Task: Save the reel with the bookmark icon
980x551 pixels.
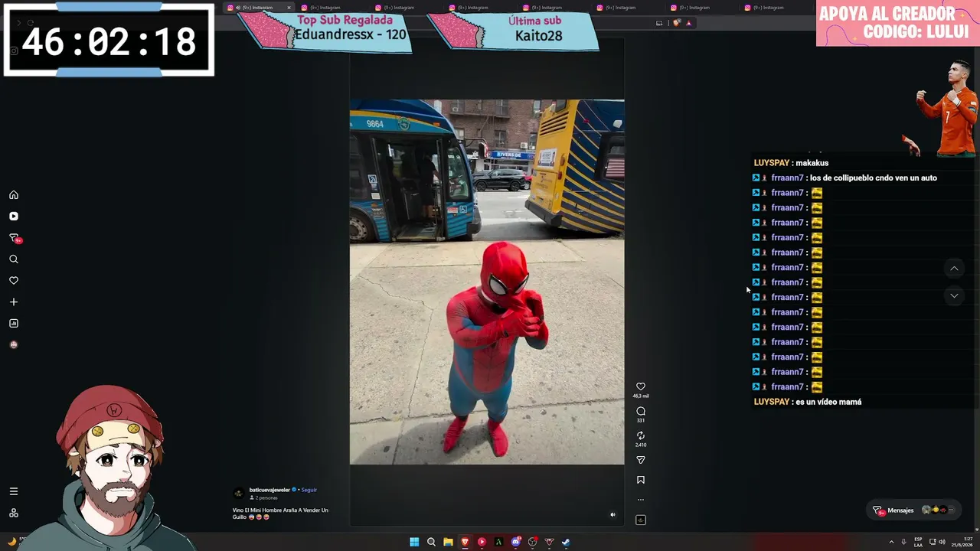Action: coord(641,480)
